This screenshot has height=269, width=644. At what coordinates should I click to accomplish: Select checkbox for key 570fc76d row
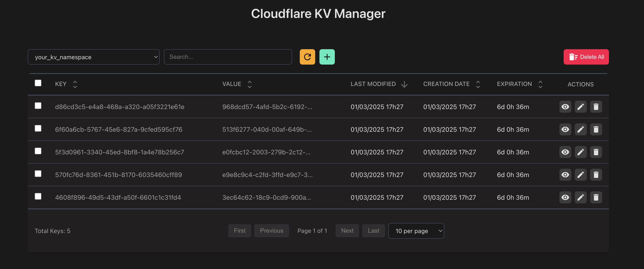pyautogui.click(x=38, y=174)
